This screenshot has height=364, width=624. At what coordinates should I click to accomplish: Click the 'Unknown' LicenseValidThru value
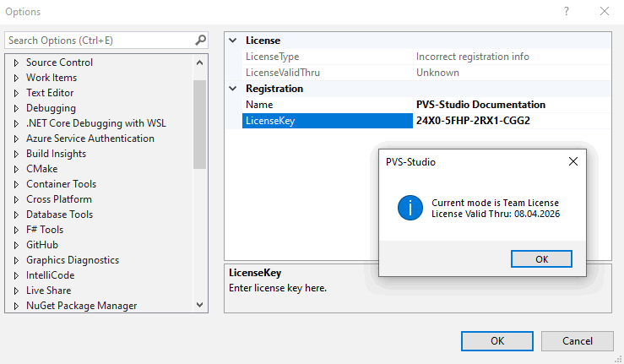437,73
